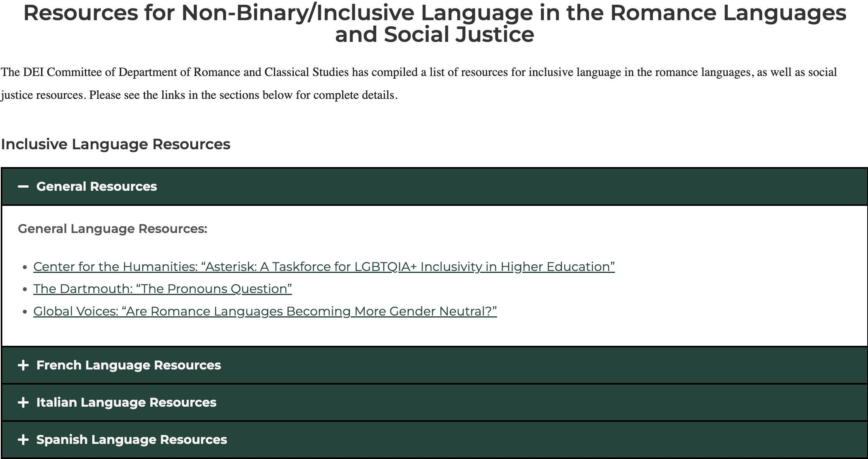The height and width of the screenshot is (459, 868).
Task: Open the Center for the Humanities Asterisk link
Action: (324, 267)
